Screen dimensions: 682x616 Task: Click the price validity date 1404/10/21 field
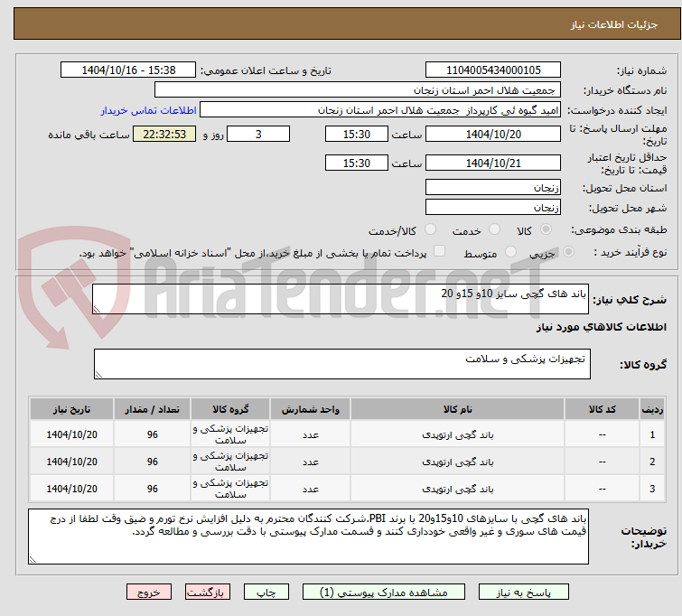493,163
